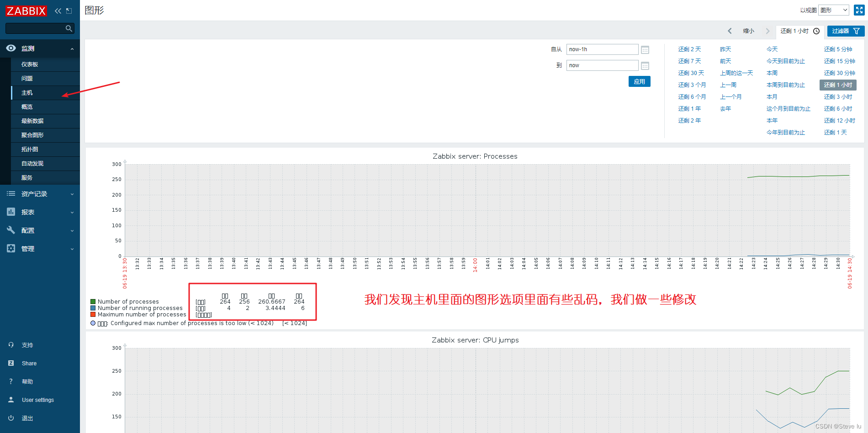
Task: Click the ZABBIX logo
Action: [26, 11]
